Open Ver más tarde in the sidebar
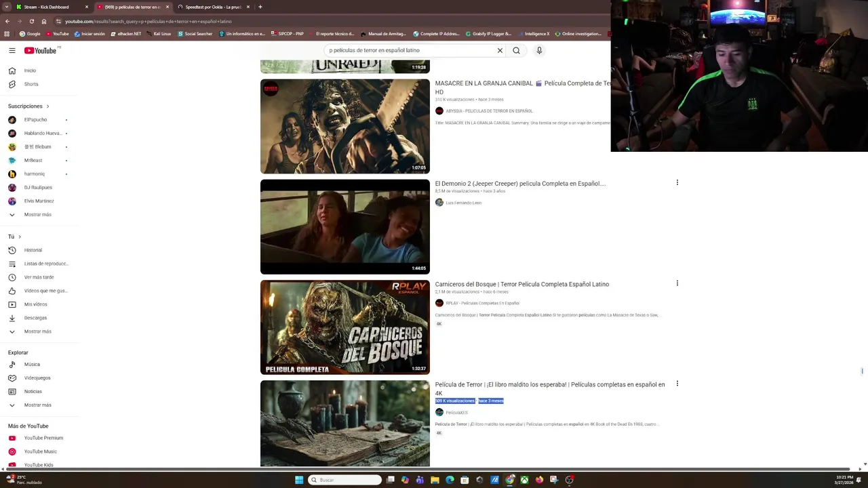868x488 pixels. click(39, 277)
